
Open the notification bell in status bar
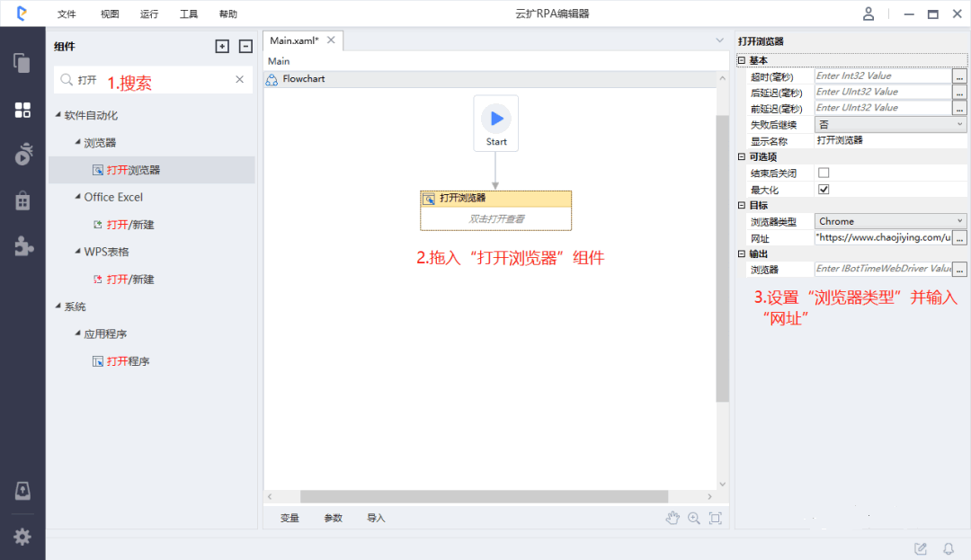click(948, 548)
